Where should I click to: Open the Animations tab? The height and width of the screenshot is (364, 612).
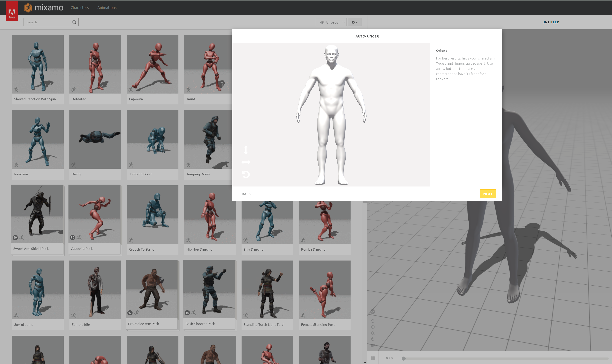[107, 8]
